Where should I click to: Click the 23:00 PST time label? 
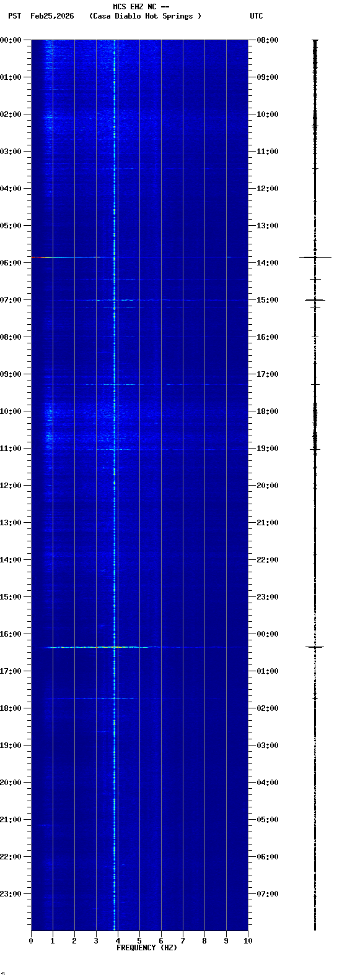pos(11,894)
